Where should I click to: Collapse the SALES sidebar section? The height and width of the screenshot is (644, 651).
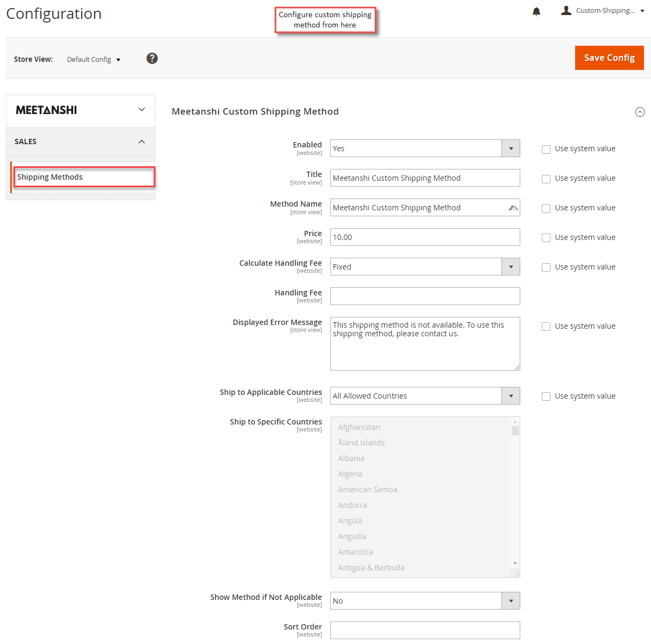pyautogui.click(x=141, y=141)
